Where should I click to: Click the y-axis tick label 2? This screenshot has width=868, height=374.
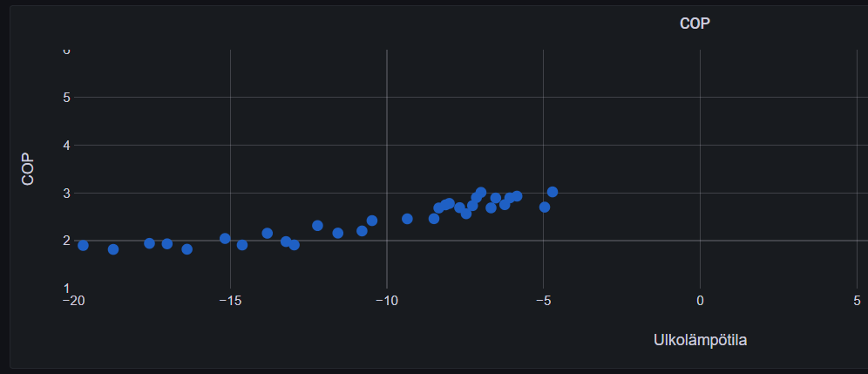coord(65,241)
